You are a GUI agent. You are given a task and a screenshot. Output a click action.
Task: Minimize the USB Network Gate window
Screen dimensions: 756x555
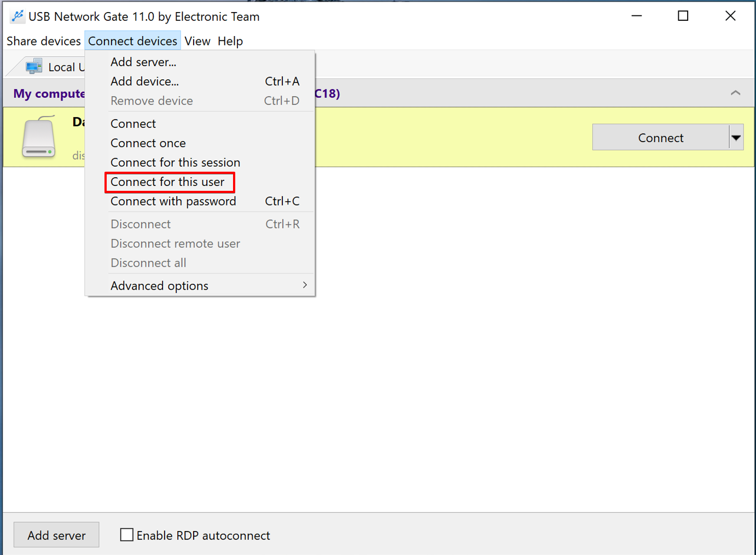[x=636, y=16]
